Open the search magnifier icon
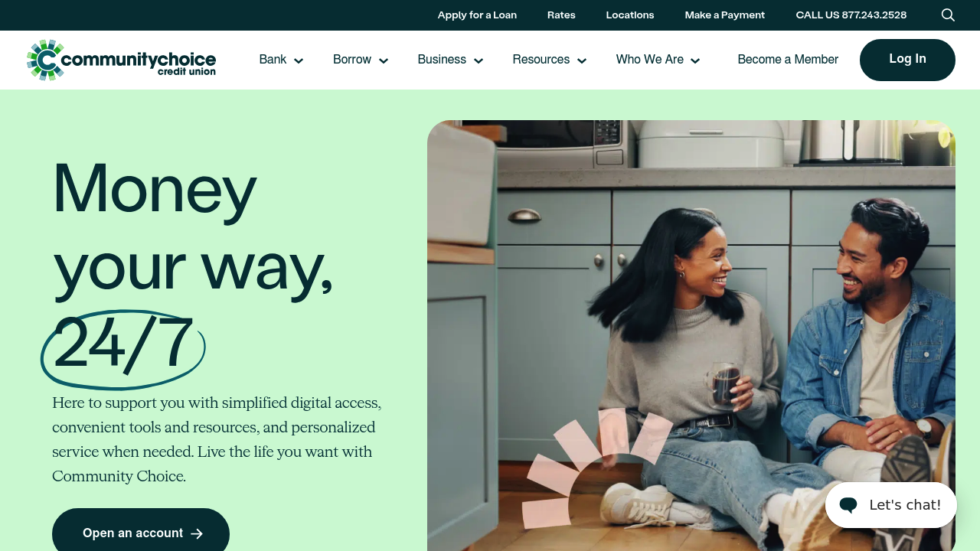Image resolution: width=980 pixels, height=551 pixels. [x=948, y=15]
